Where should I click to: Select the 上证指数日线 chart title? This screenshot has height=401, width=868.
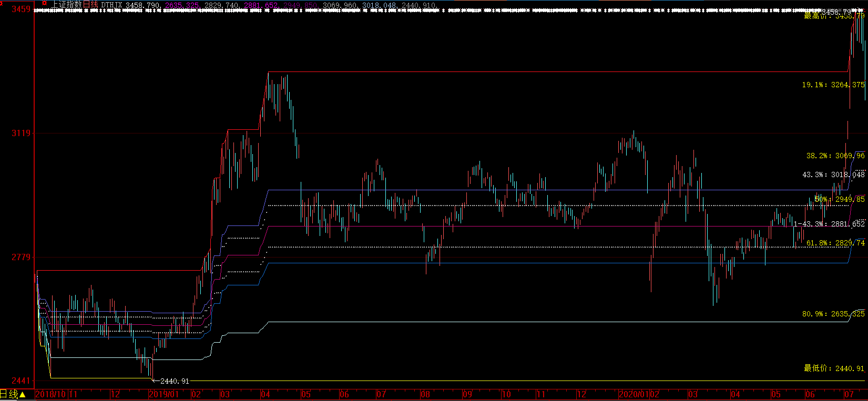coord(74,5)
